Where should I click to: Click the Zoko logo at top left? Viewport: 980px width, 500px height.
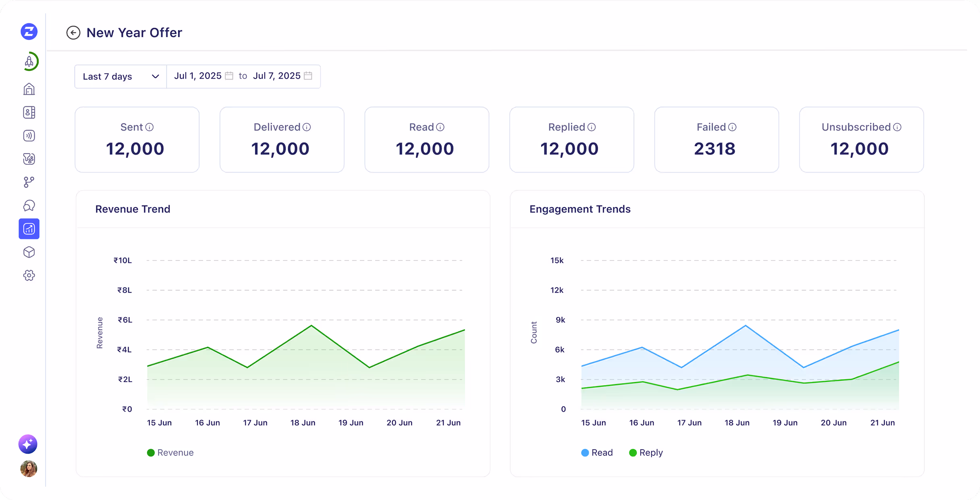pyautogui.click(x=29, y=31)
